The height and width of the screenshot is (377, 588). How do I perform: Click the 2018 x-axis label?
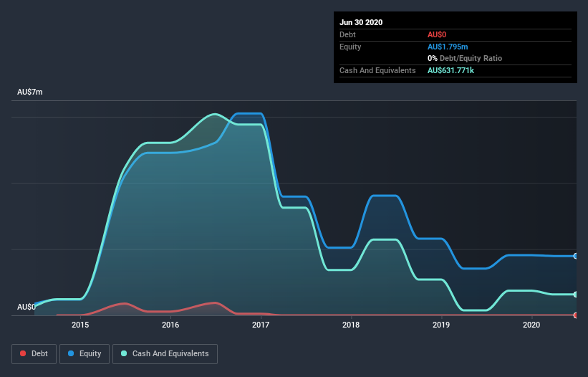pos(351,325)
